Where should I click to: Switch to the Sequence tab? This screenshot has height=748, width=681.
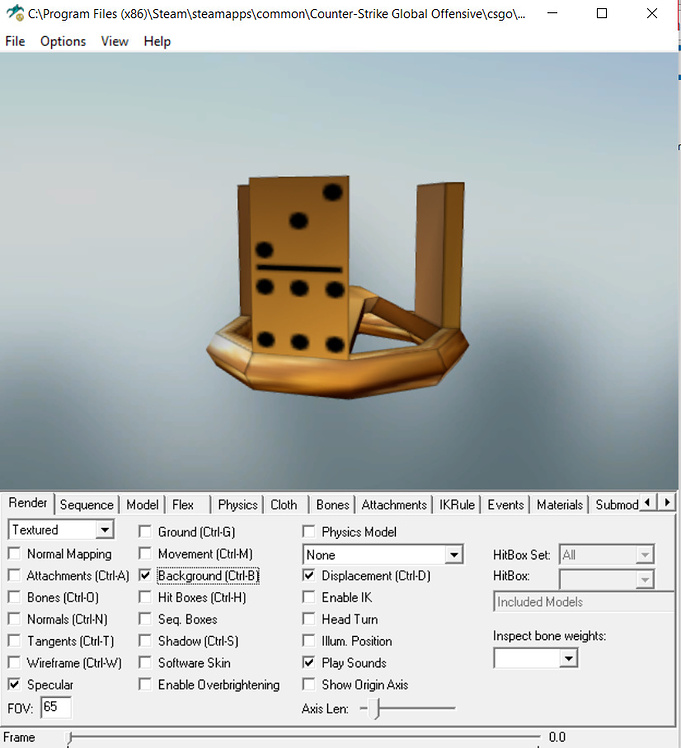pyautogui.click(x=87, y=505)
